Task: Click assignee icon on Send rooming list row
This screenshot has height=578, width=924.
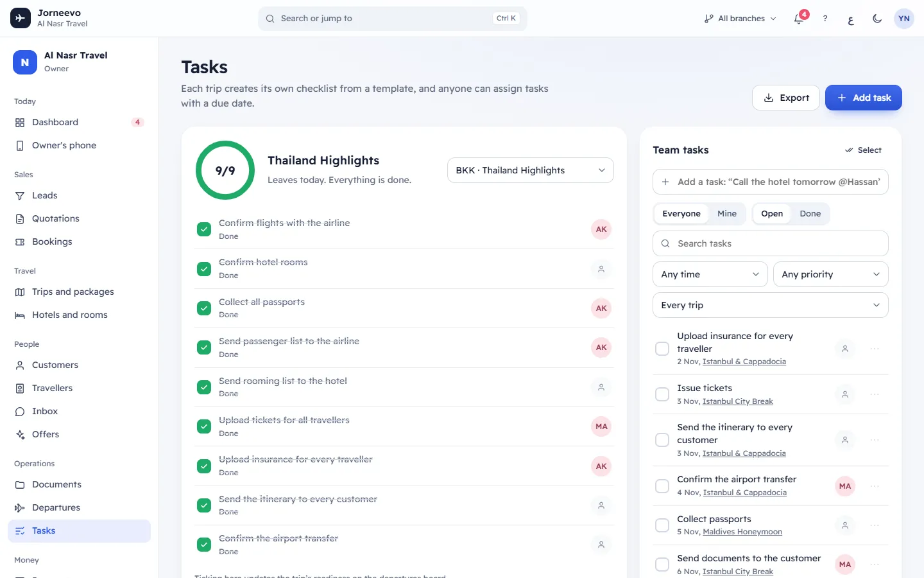Action: [x=601, y=387]
